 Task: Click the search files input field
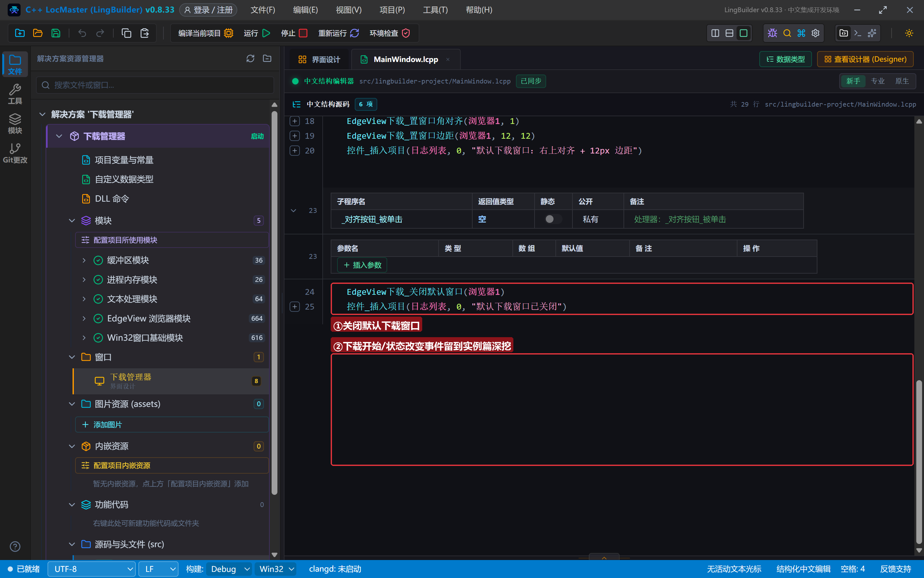point(155,85)
